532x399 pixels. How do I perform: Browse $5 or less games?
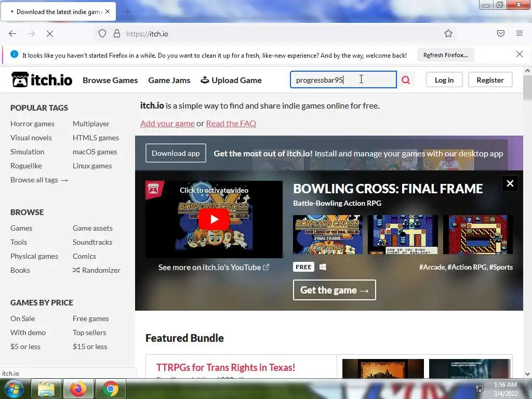click(25, 347)
